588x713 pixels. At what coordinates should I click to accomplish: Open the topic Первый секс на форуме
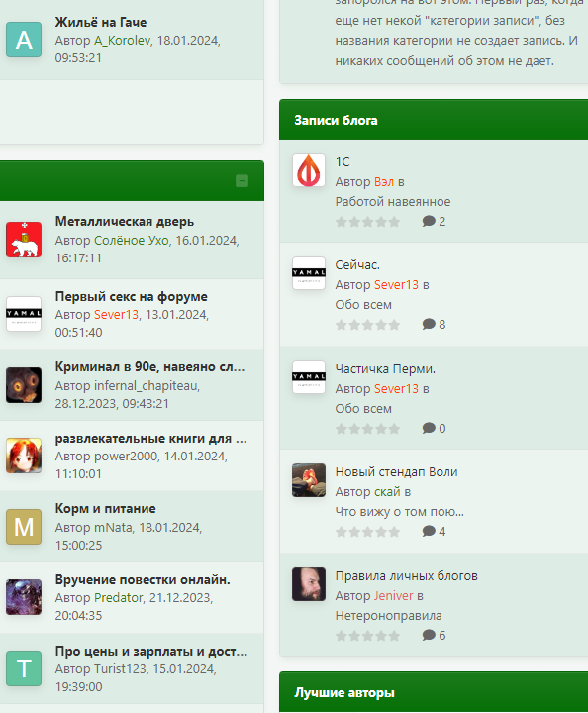tap(132, 296)
